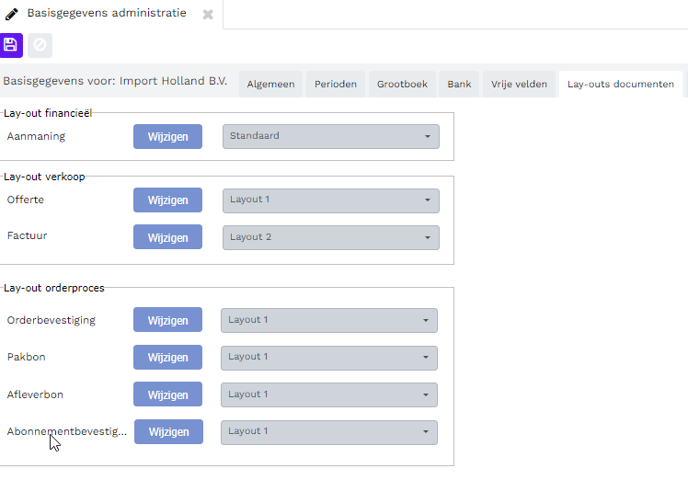Click the grey cancel circle icon
This screenshot has height=480, width=688.
pos(40,45)
